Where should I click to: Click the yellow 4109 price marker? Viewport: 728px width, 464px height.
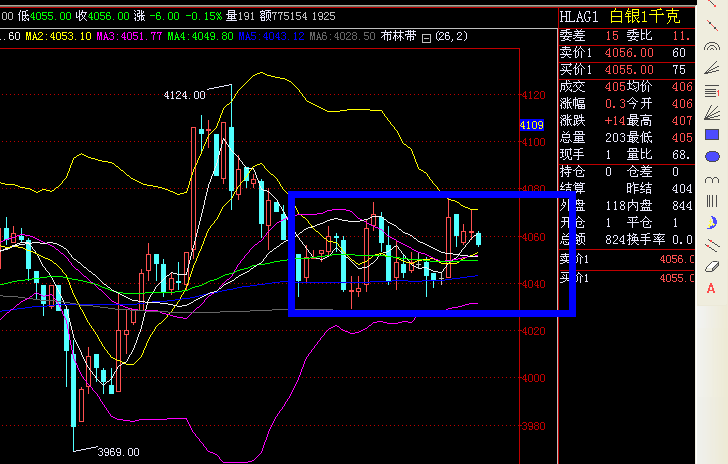tap(532, 125)
